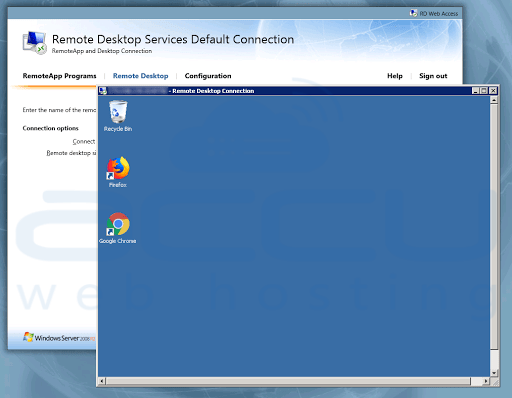Click the horizontal scrollbar right arrow
This screenshot has height=398, width=512.
[486, 381]
